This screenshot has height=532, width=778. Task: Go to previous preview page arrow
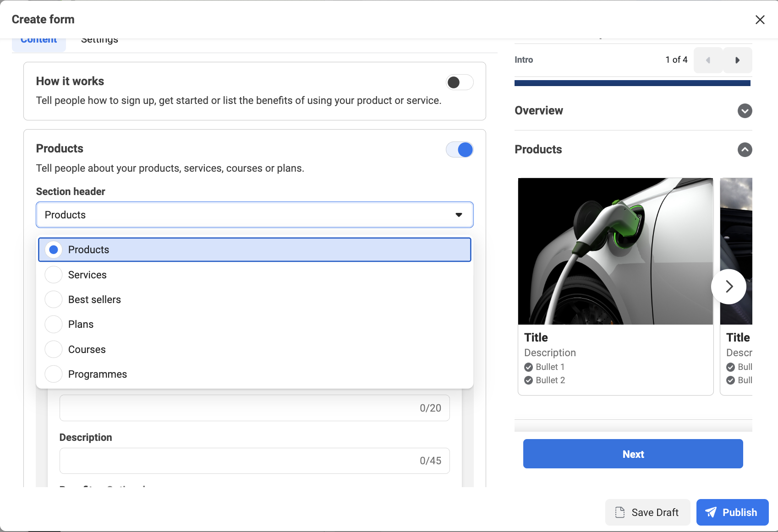coord(708,60)
